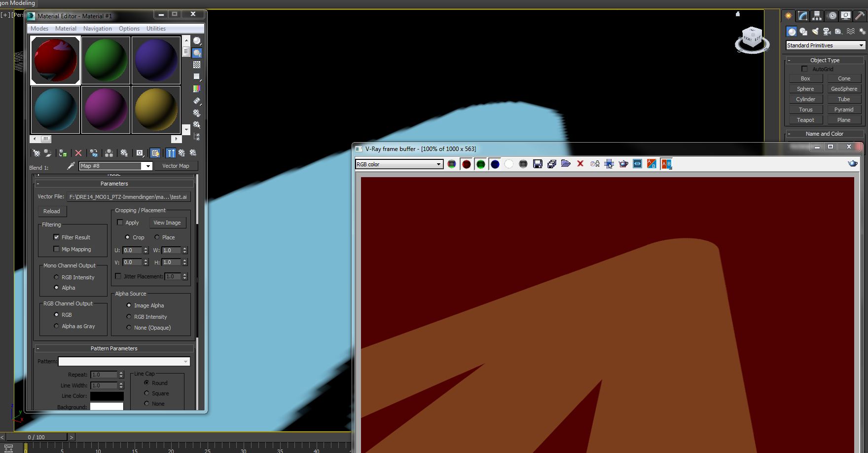Open the Utilities hammer tab in command panel
The image size is (868, 453).
point(860,16)
